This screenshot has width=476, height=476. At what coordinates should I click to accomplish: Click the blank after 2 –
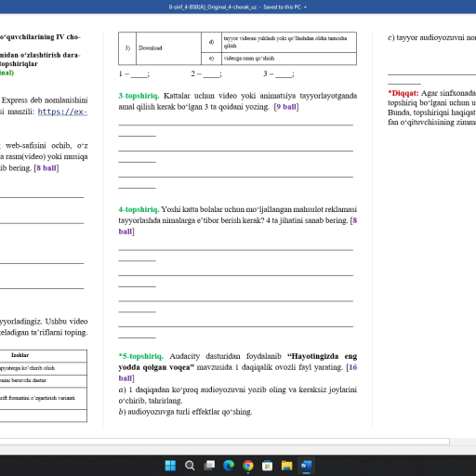[x=212, y=74]
